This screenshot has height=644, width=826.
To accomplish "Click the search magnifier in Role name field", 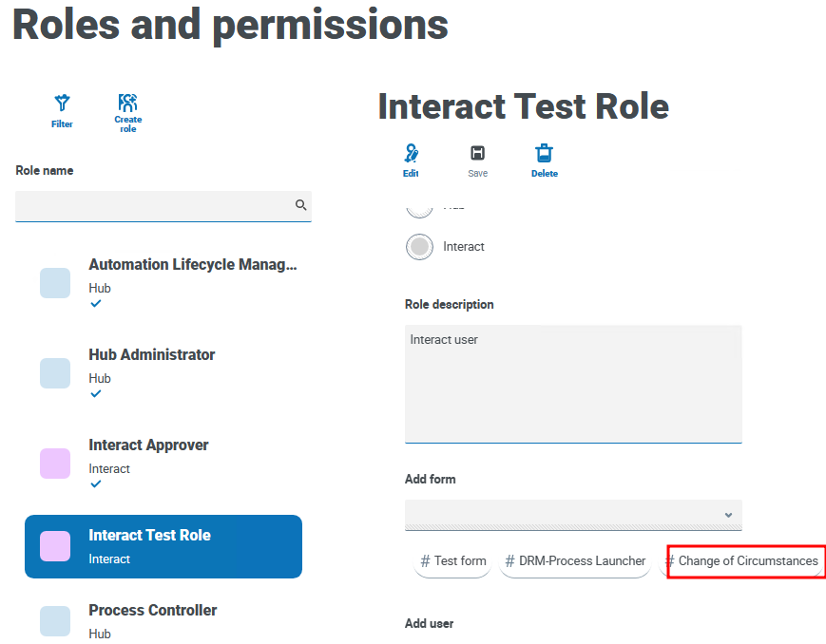I will (x=300, y=205).
